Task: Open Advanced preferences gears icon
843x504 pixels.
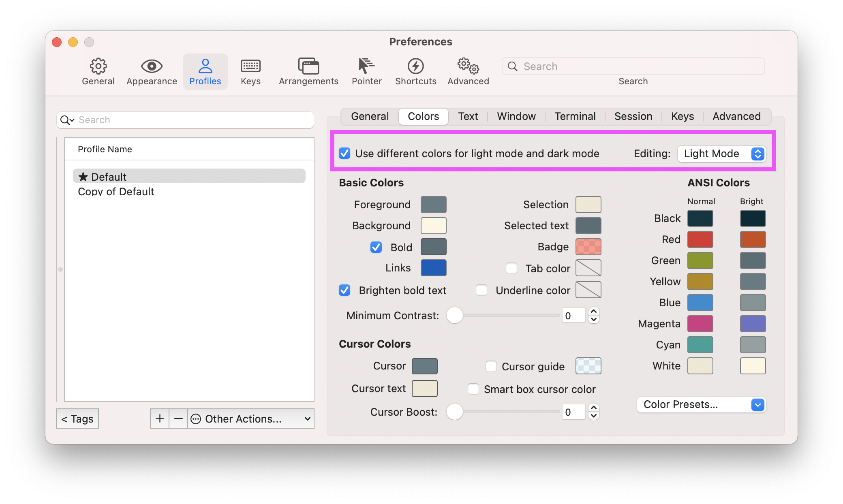Action: [468, 66]
